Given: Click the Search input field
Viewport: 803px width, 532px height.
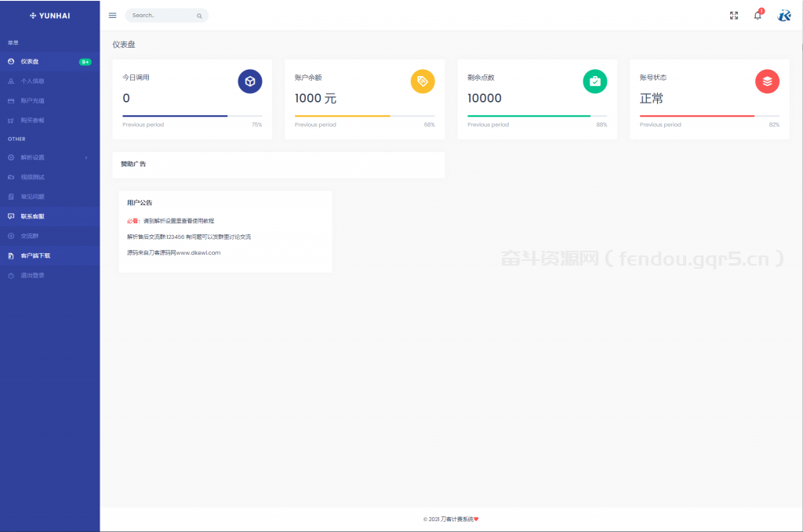Looking at the screenshot, I should pos(166,15).
